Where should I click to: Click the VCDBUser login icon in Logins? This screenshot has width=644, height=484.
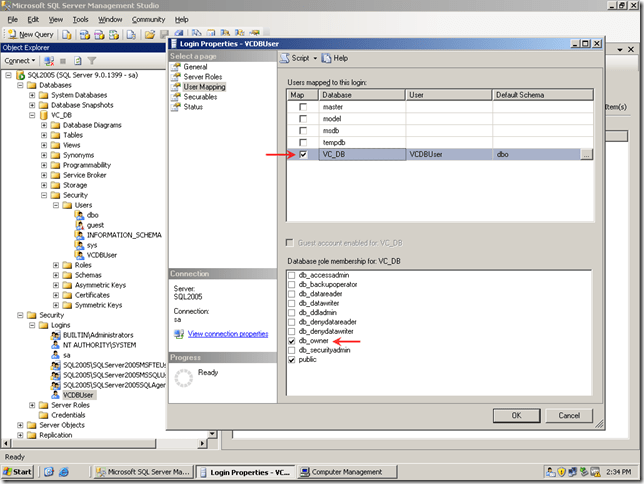[x=55, y=395]
